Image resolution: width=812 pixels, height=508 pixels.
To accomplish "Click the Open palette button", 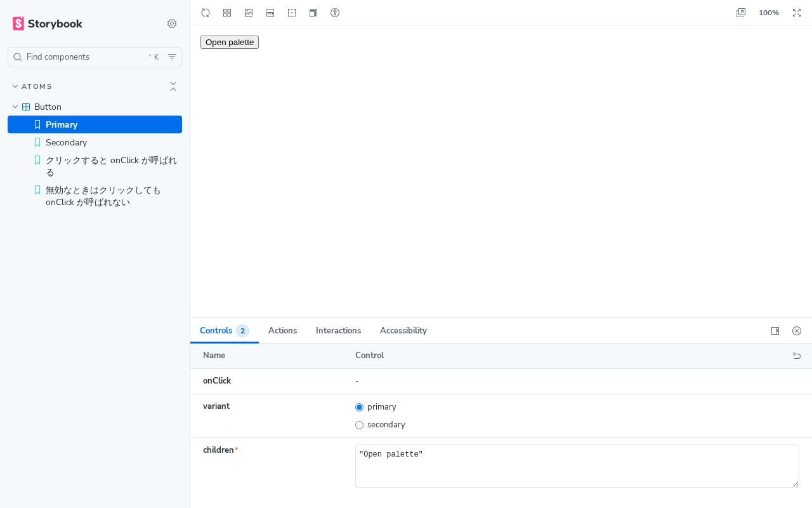I will (x=230, y=42).
